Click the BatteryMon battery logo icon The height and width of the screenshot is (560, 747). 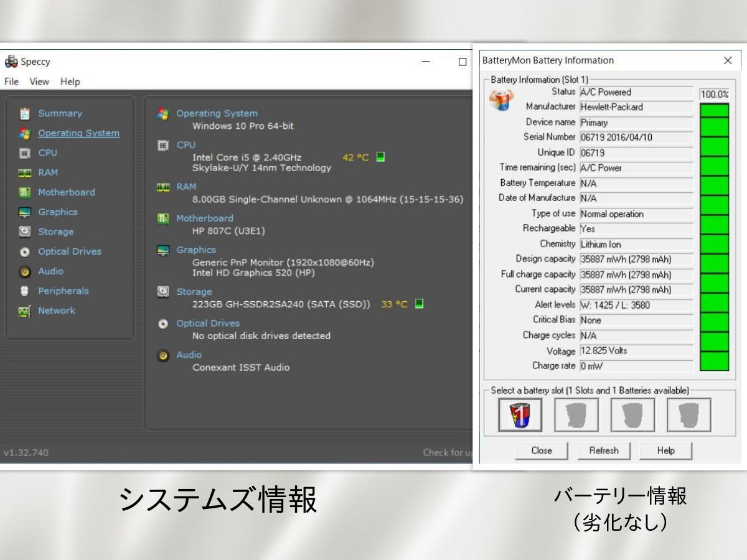point(501,99)
